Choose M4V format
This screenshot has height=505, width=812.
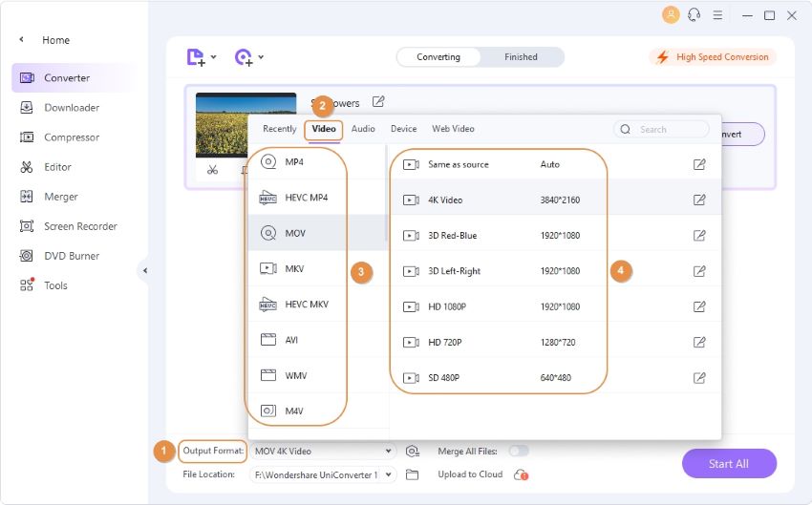pos(316,410)
